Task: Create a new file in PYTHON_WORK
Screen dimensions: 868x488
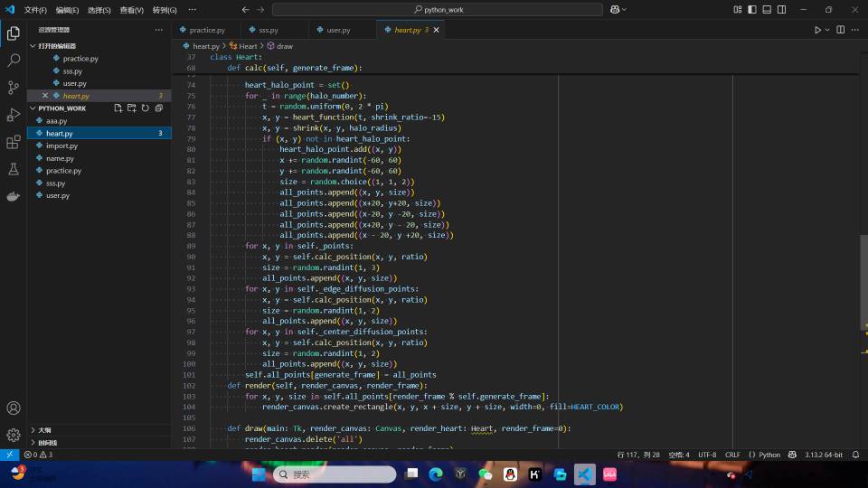Action: click(118, 108)
